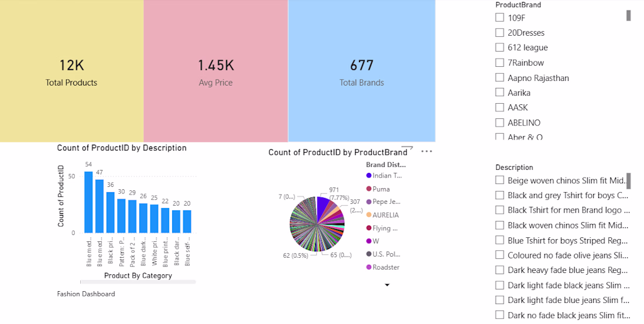The height and width of the screenshot is (324, 644).
Task: Tick Coloured no fade olive jeans checkbox
Action: (499, 255)
